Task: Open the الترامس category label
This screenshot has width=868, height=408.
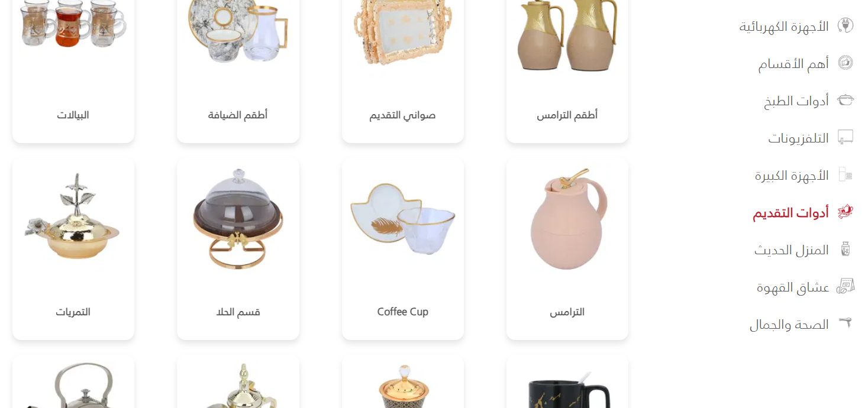Action: tap(567, 312)
